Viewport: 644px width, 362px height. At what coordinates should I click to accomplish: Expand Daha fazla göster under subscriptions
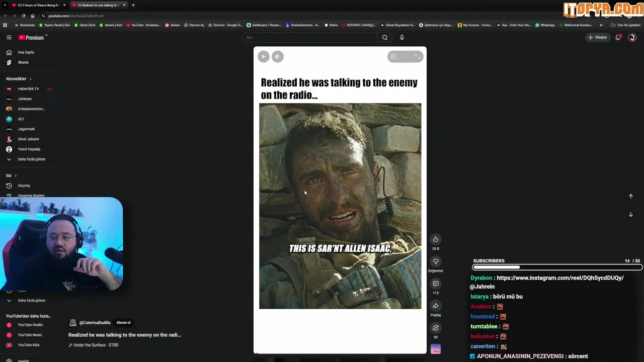coord(31,159)
